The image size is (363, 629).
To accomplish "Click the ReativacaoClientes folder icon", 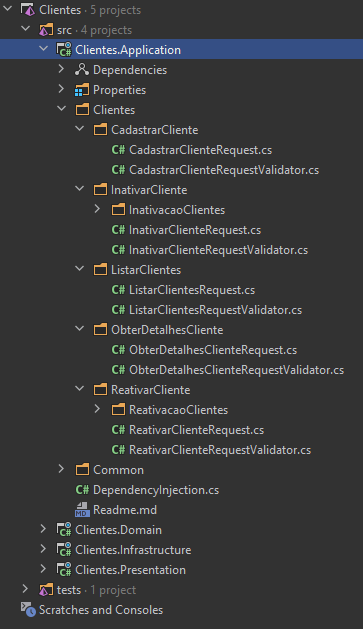I will click(x=118, y=410).
